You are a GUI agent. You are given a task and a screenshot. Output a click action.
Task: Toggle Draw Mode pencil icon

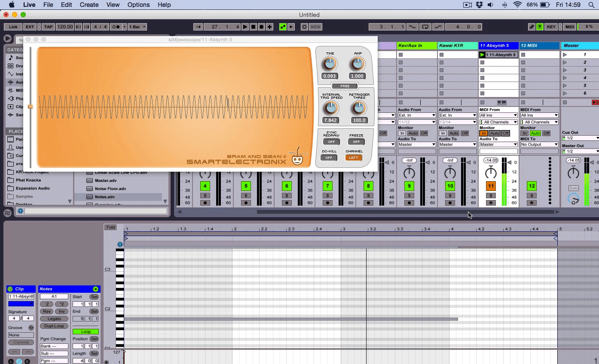coord(532,27)
